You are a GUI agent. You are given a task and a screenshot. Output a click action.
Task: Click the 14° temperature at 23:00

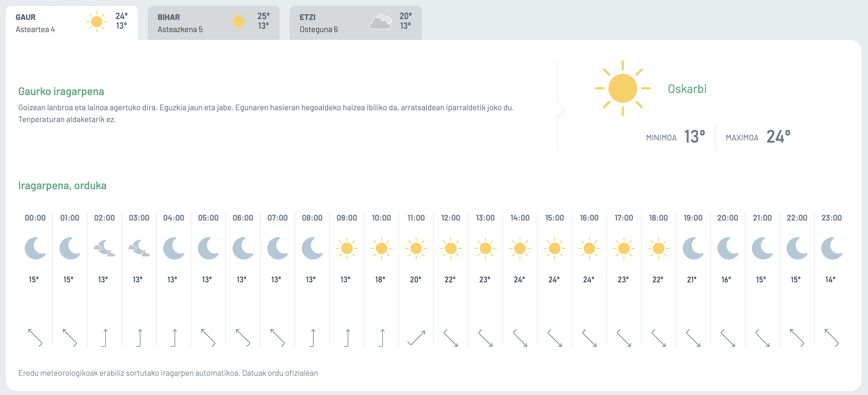tap(830, 279)
